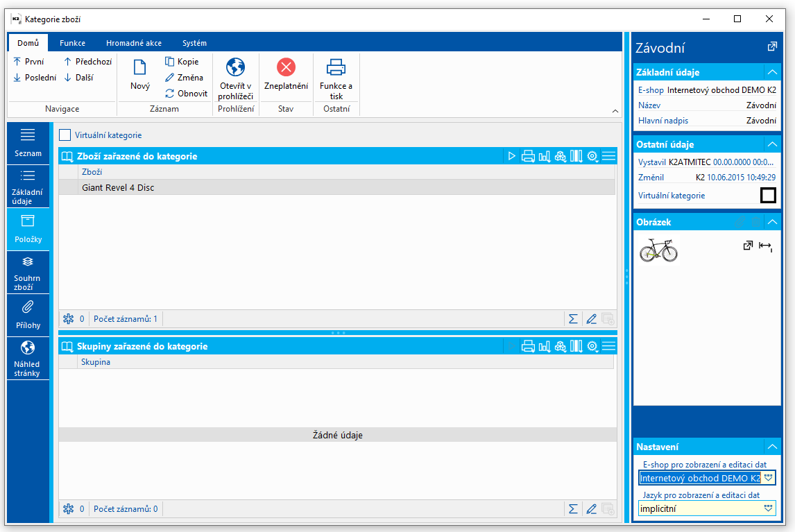This screenshot has height=532, width=795.
Task: Click snowflake icon in Skupiny table footer
Action: [69, 509]
